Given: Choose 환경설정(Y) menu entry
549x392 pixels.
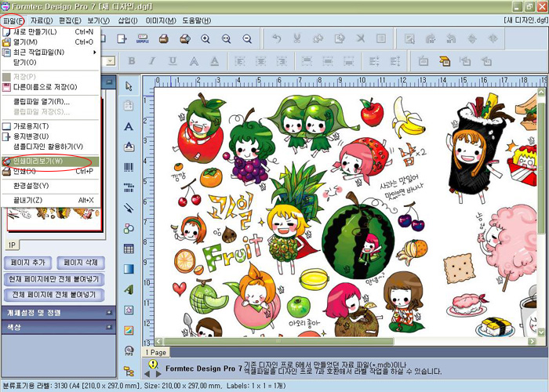Looking at the screenshot, I should [50, 186].
